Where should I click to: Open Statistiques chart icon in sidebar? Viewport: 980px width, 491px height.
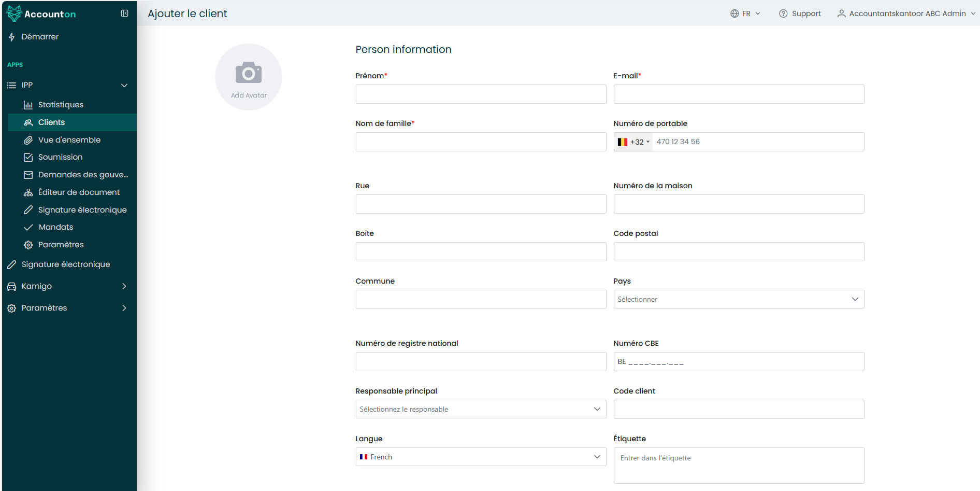(28, 105)
